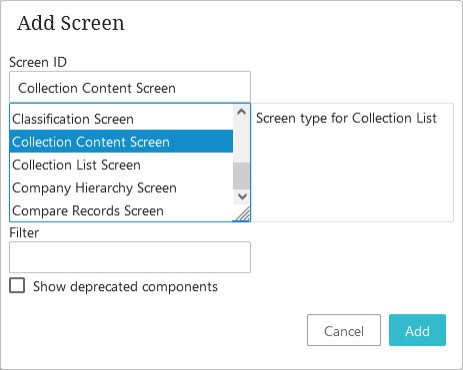Click the list scroll down arrow
This screenshot has height=370, width=463.
(242, 196)
